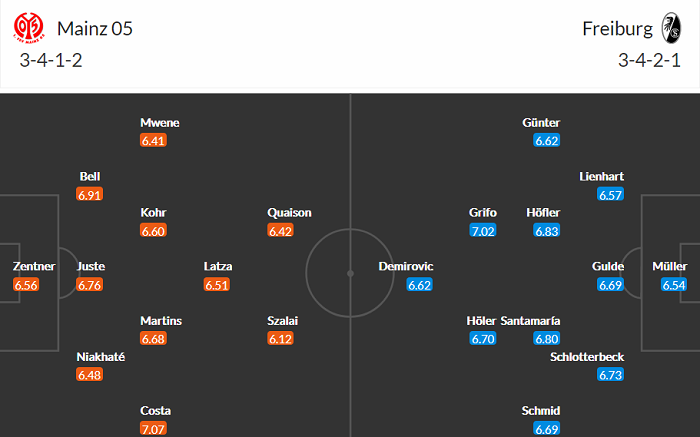Open goalkeeper Zentner's player name
The height and width of the screenshot is (437, 700).
pyautogui.click(x=34, y=267)
